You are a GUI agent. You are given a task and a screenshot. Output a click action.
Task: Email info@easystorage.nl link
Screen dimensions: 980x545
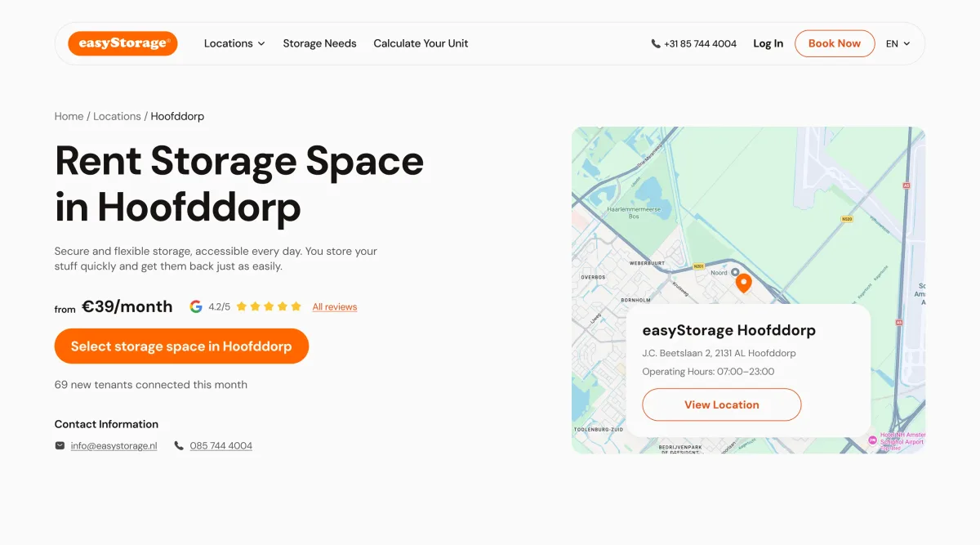pos(114,445)
